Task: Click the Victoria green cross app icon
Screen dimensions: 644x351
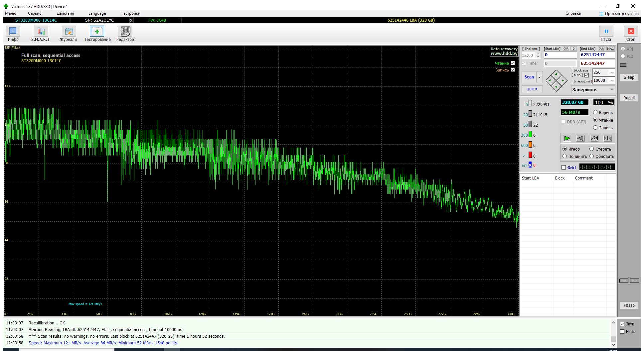Action: point(6,6)
